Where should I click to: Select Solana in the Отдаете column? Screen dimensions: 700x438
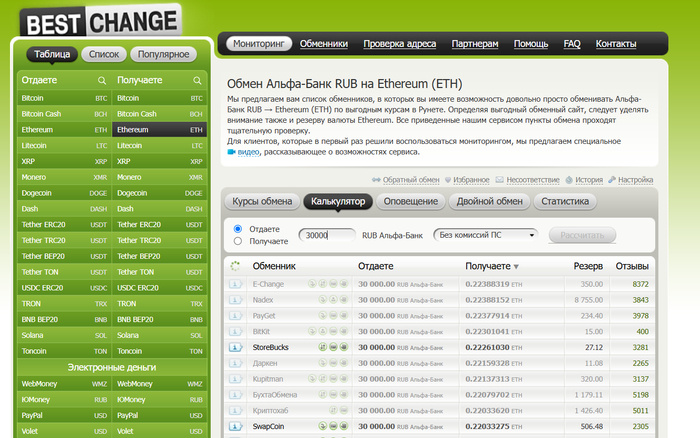click(64, 335)
